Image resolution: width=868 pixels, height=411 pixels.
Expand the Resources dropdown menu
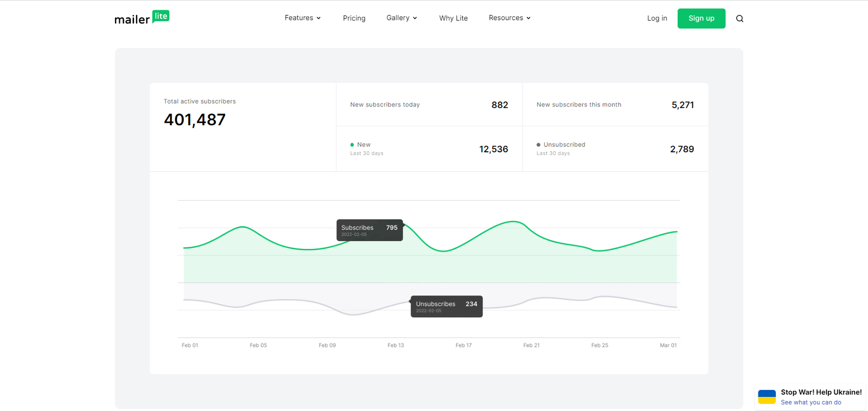pyautogui.click(x=509, y=18)
